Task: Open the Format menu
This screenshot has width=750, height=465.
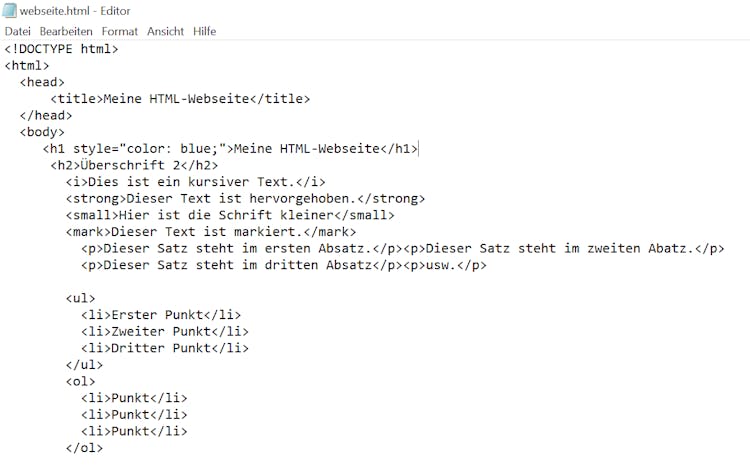Action: coord(120,32)
